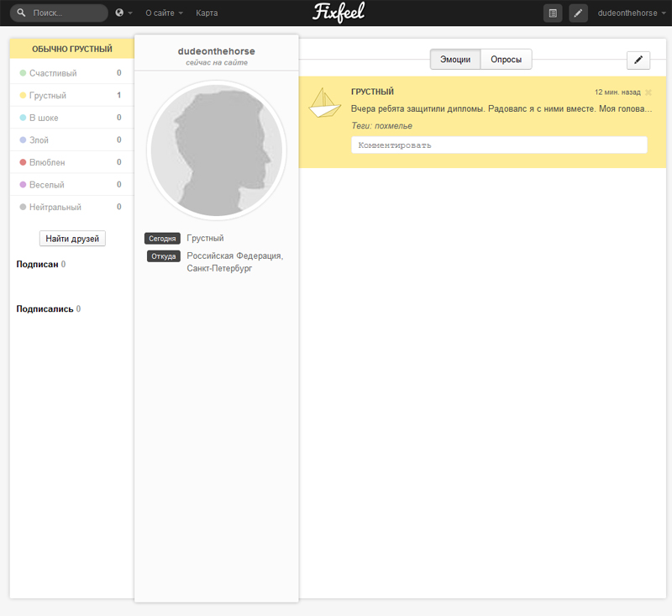The height and width of the screenshot is (616, 672).
Task: Select the В шоке emotion filter
Action: point(71,118)
